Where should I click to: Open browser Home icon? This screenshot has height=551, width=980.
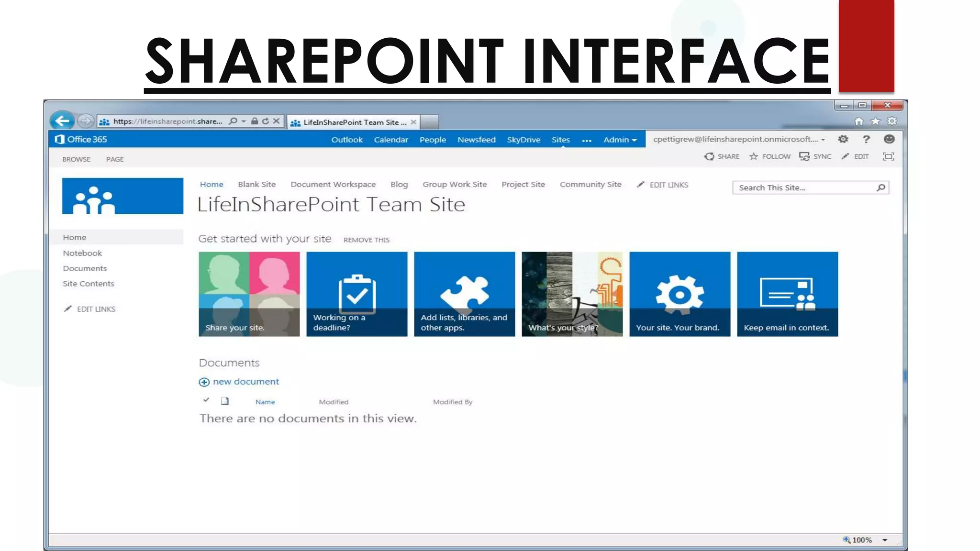(x=859, y=121)
